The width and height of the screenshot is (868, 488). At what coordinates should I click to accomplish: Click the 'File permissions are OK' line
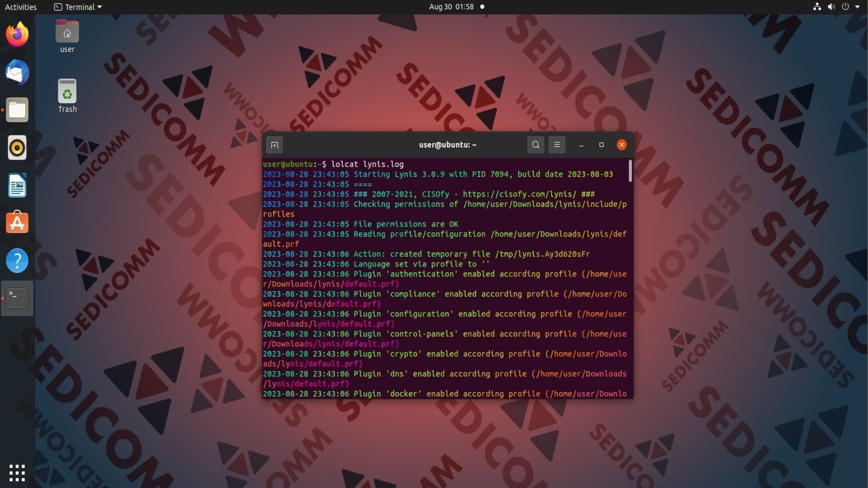(360, 224)
